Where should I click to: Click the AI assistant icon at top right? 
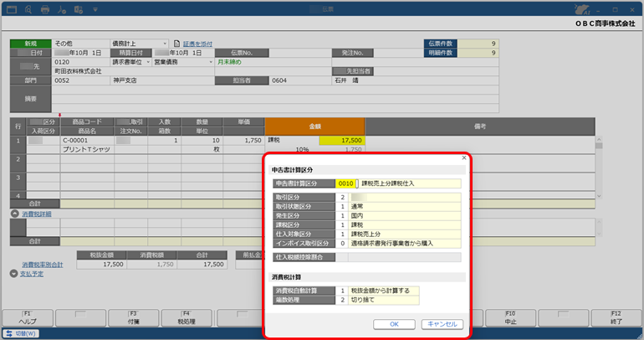click(x=581, y=9)
